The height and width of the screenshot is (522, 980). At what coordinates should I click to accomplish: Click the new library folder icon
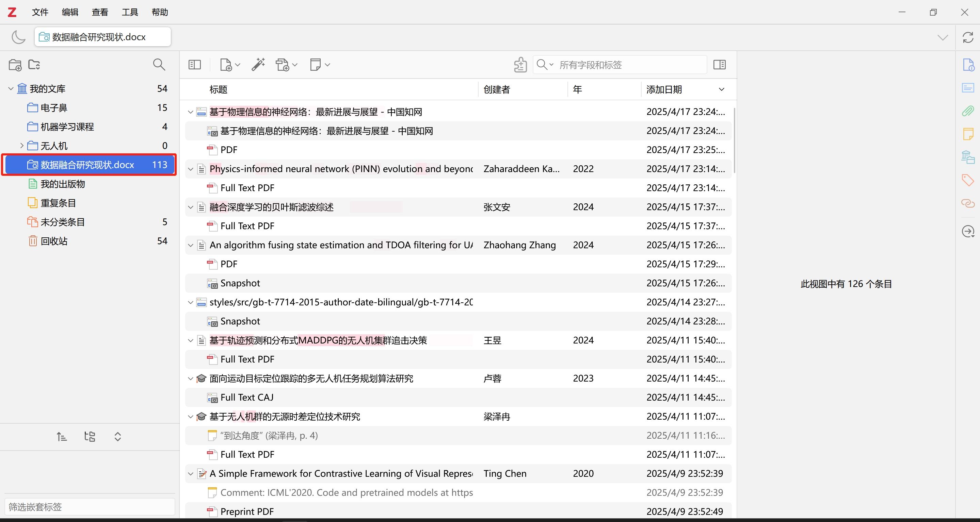(34, 65)
